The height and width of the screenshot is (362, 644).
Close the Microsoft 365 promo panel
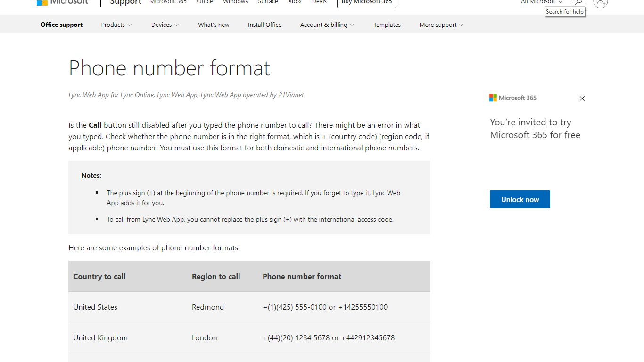(x=582, y=99)
